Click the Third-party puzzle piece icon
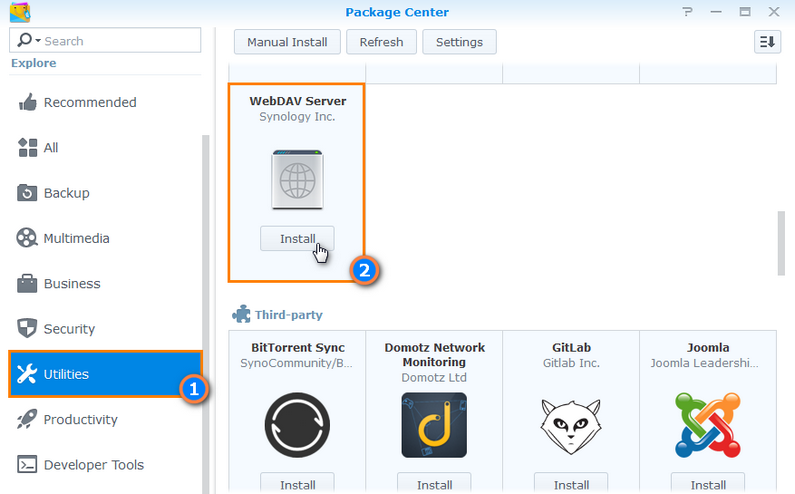This screenshot has height=494, width=795. (241, 314)
